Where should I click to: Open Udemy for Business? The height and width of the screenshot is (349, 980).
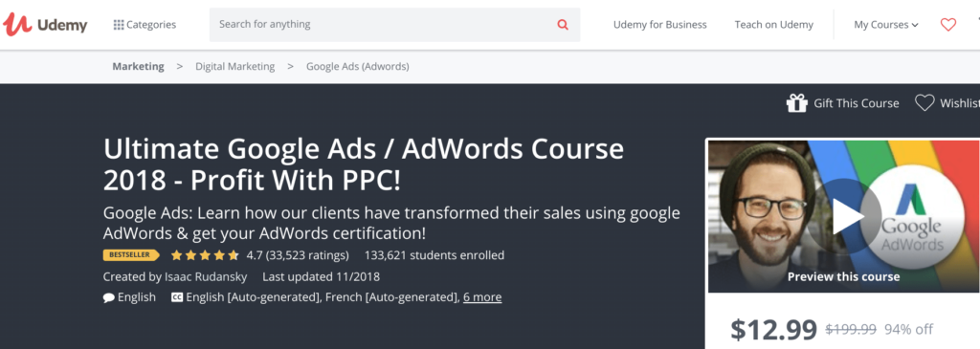pyautogui.click(x=660, y=25)
